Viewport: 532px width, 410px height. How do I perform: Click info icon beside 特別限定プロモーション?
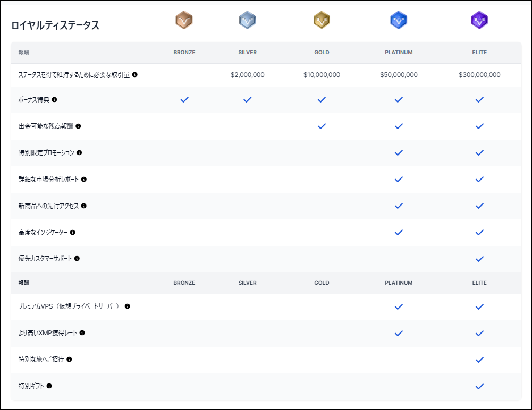point(79,153)
